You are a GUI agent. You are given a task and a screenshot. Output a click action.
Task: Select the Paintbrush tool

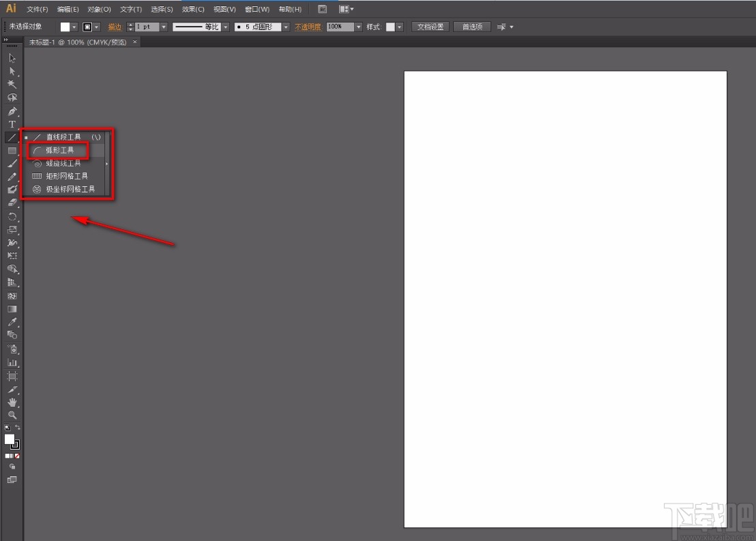point(12,164)
